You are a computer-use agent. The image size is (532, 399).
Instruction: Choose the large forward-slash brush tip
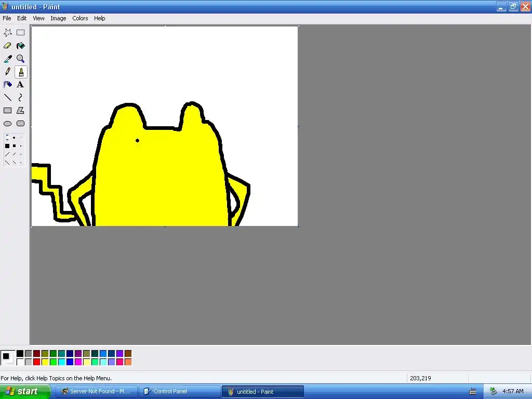point(7,154)
